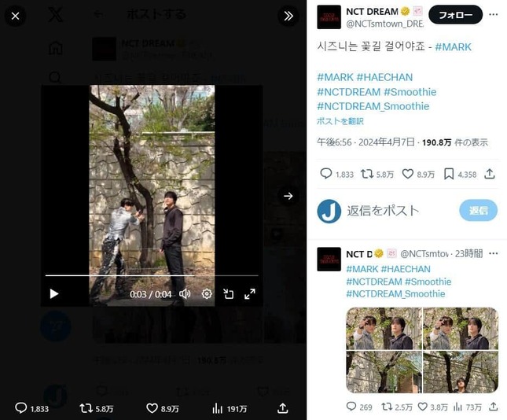The image size is (507, 420).
Task: Collapse the side panel with double chevron
Action: point(288,16)
